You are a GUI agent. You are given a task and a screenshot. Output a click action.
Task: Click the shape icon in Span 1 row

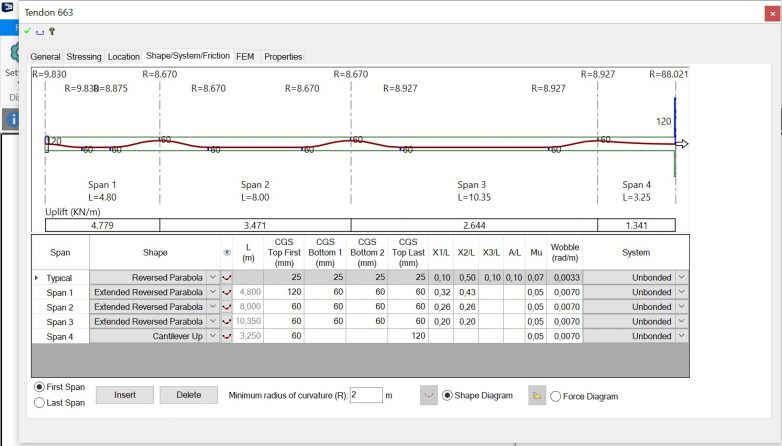[x=226, y=292]
